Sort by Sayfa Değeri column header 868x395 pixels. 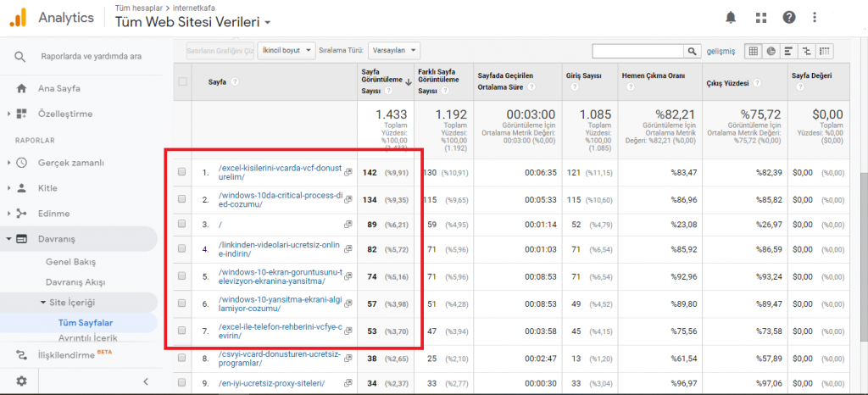(x=811, y=75)
